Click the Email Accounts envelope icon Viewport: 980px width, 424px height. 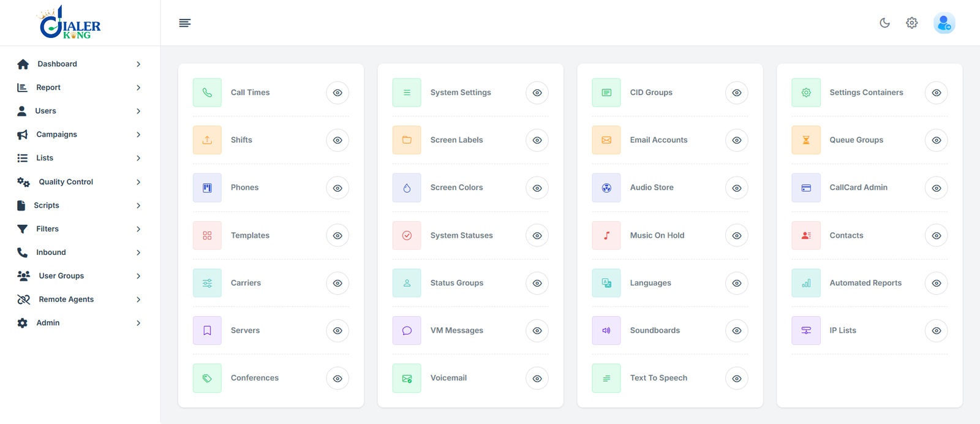tap(606, 140)
